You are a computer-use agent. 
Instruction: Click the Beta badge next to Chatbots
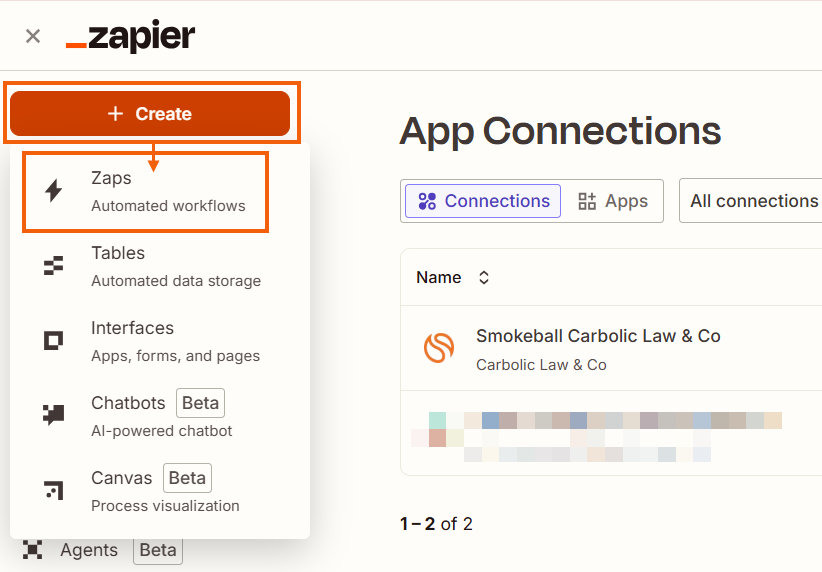point(200,403)
